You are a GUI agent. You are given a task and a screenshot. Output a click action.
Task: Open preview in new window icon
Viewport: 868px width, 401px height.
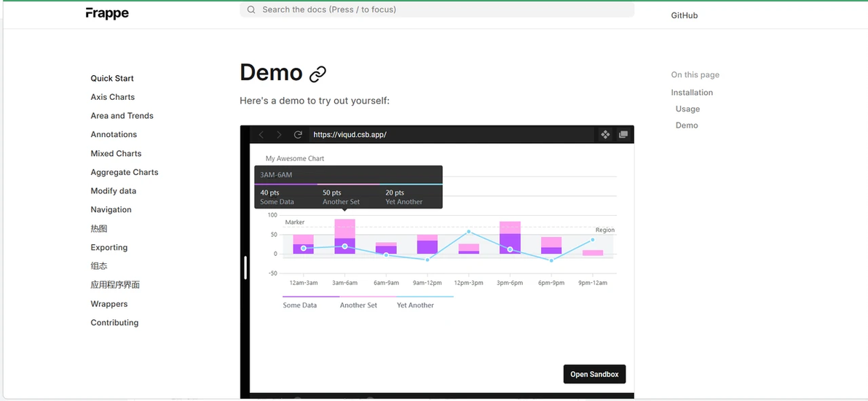pyautogui.click(x=623, y=134)
